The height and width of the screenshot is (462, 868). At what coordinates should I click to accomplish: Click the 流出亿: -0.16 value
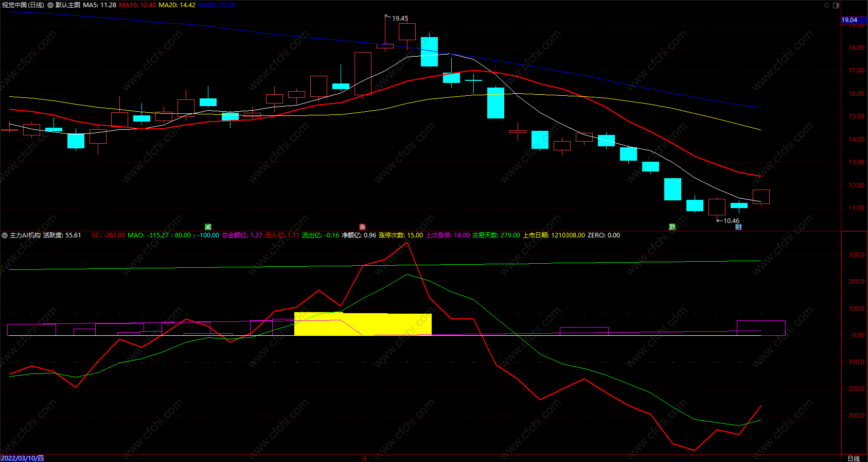pyautogui.click(x=321, y=235)
